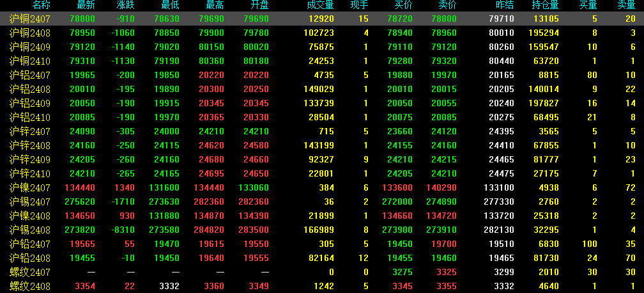Click the 涨跌 column header
Image resolution: width=644 pixels, height=293 pixels.
[x=126, y=5]
